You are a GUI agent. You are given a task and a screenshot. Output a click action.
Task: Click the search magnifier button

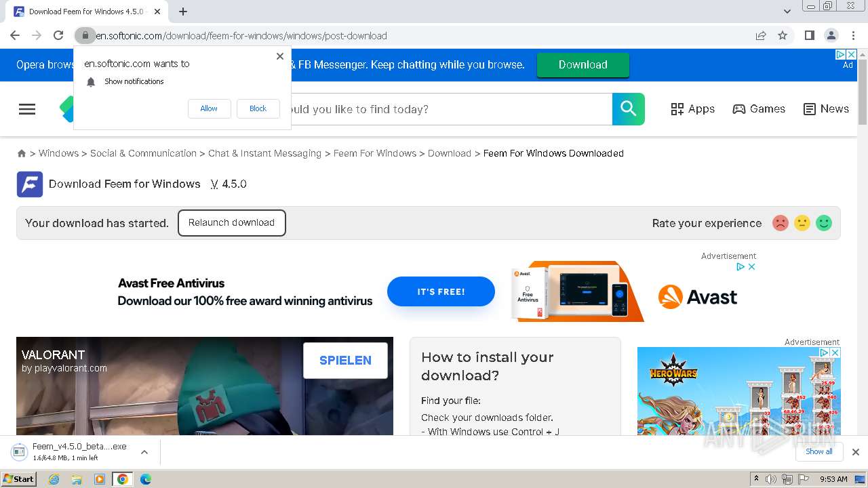click(x=629, y=109)
